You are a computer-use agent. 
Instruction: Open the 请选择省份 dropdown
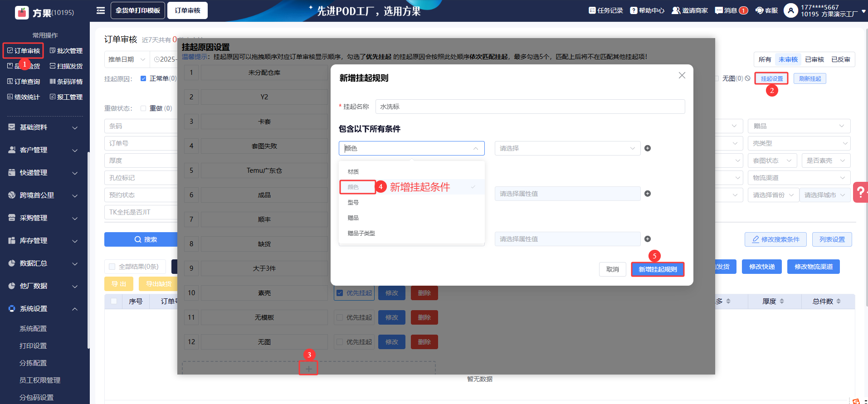[774, 195]
